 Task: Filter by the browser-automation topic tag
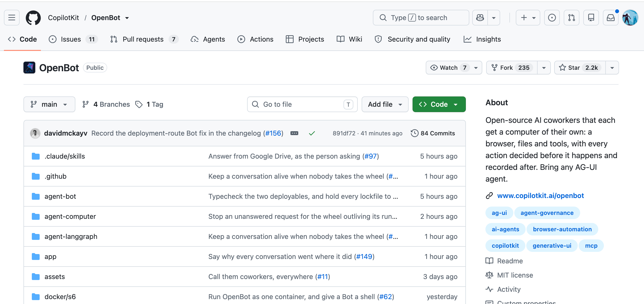tap(562, 229)
